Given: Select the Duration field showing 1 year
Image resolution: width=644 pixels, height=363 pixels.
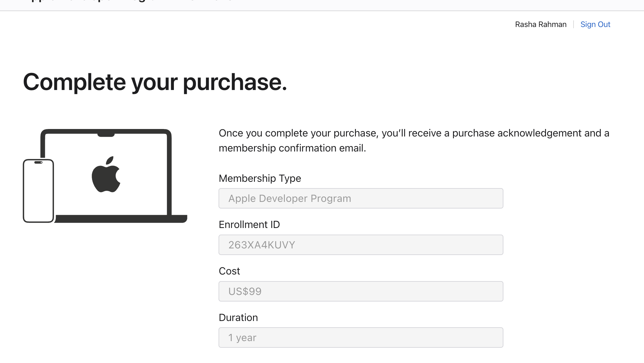Looking at the screenshot, I should 361,337.
